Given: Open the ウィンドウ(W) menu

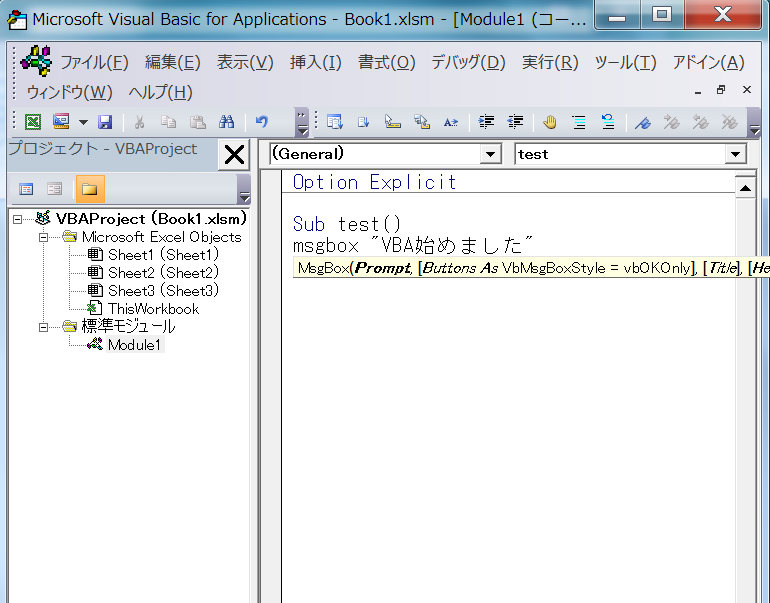Looking at the screenshot, I should [69, 92].
